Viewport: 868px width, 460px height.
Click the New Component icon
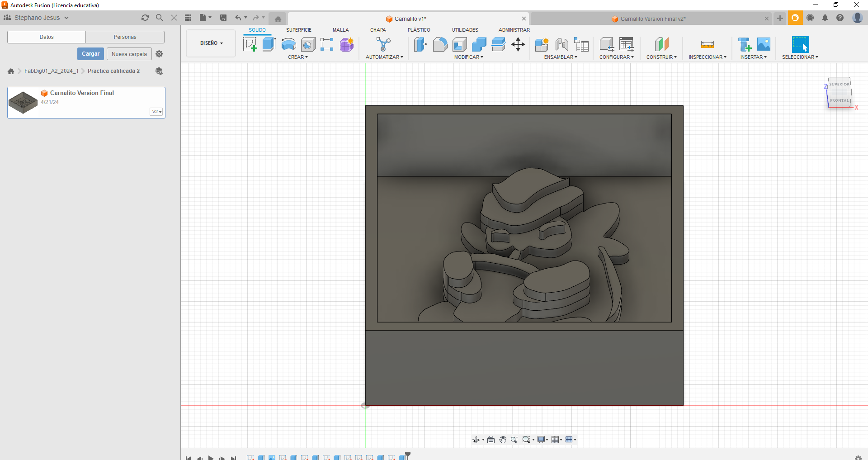pos(542,44)
